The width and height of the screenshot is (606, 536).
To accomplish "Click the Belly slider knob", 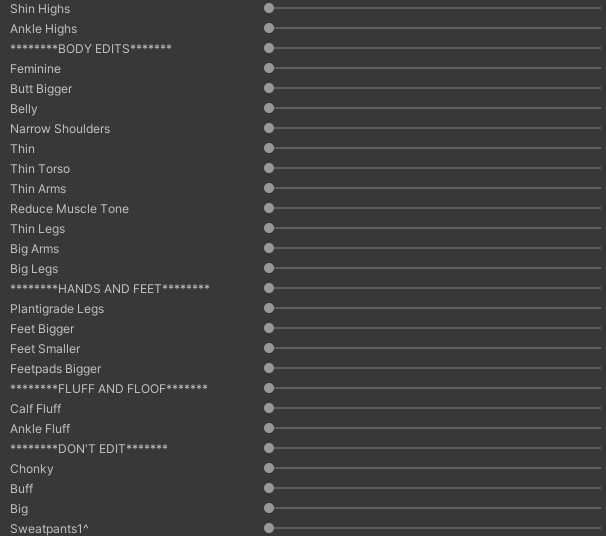I will [x=269, y=108].
